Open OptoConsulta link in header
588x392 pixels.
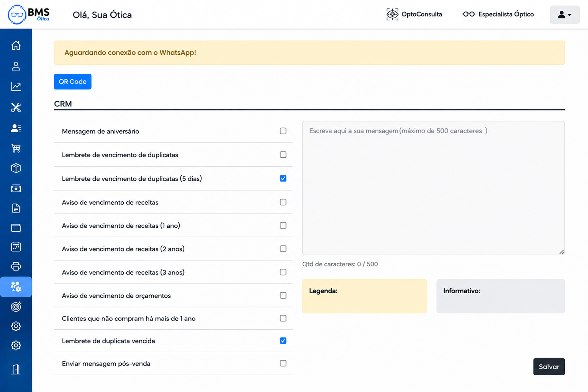414,14
